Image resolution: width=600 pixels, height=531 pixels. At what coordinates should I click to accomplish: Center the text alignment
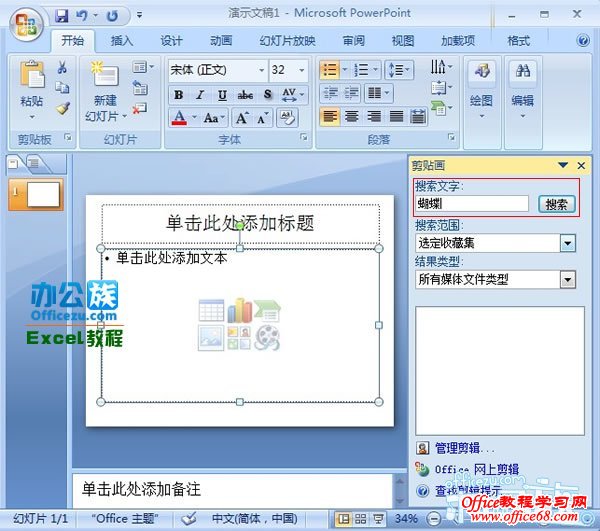click(x=351, y=116)
